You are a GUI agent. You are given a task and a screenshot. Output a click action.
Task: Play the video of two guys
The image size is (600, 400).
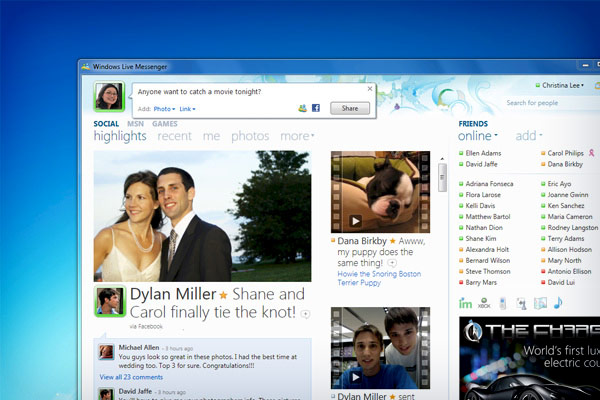(355, 377)
